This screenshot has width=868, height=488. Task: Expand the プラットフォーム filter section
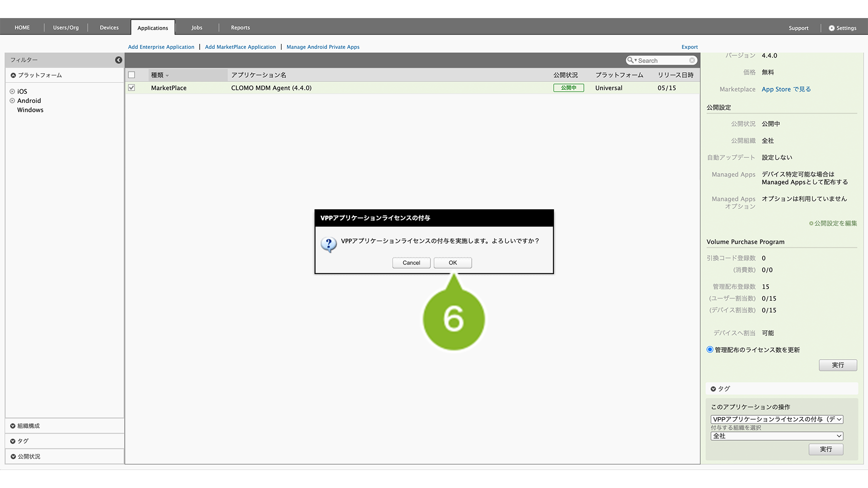pos(13,75)
